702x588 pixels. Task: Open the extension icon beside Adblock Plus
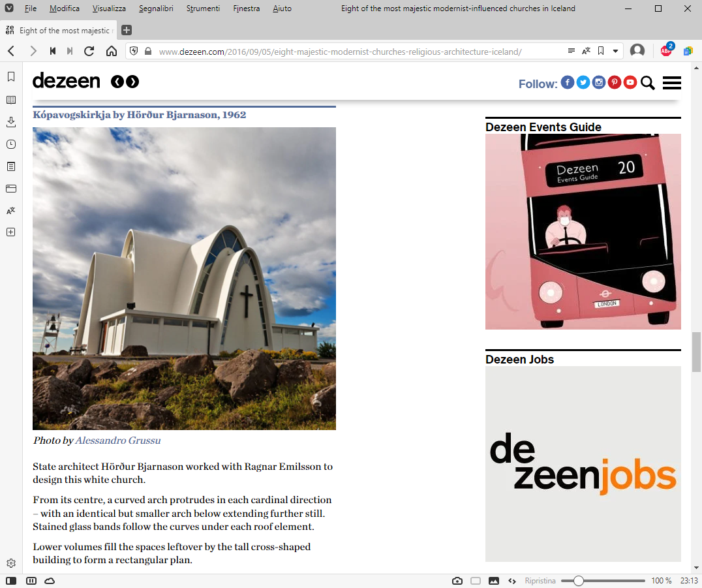pos(688,51)
